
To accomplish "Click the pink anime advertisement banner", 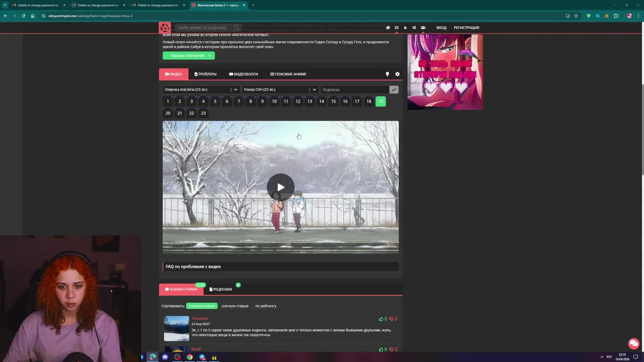I will [x=445, y=72].
